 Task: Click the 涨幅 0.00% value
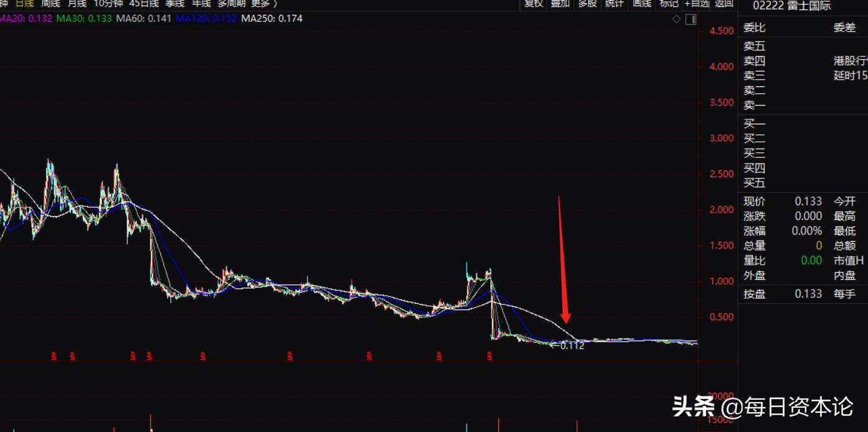pyautogui.click(x=807, y=231)
